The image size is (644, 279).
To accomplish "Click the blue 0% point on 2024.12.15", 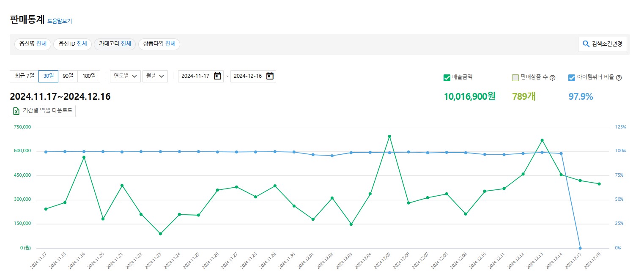I will [x=580, y=248].
